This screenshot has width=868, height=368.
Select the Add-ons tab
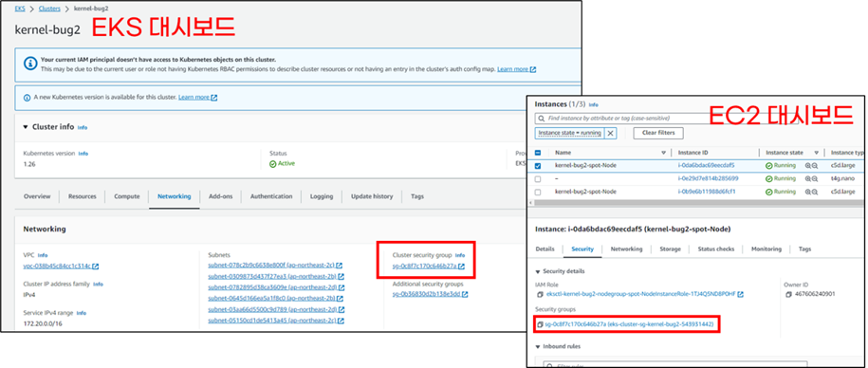pyautogui.click(x=220, y=196)
